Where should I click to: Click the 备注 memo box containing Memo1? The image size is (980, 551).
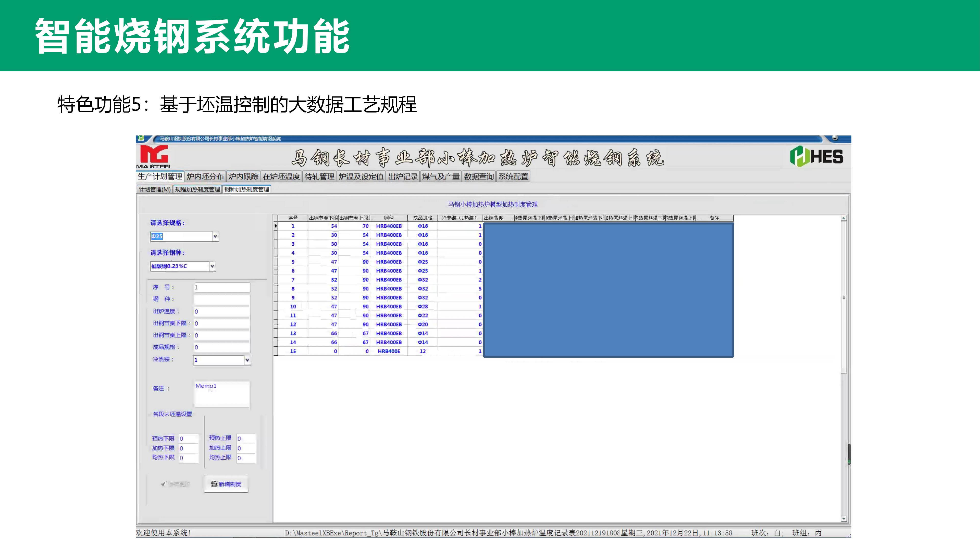tap(222, 394)
